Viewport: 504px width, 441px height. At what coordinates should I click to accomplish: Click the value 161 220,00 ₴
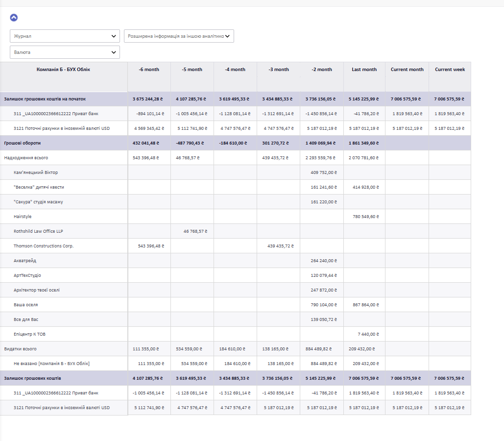pyautogui.click(x=324, y=202)
